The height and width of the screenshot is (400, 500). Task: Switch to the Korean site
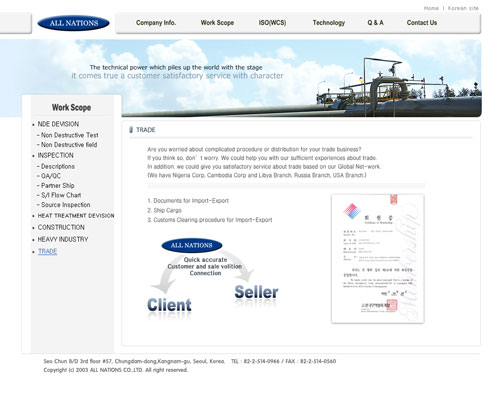463,8
